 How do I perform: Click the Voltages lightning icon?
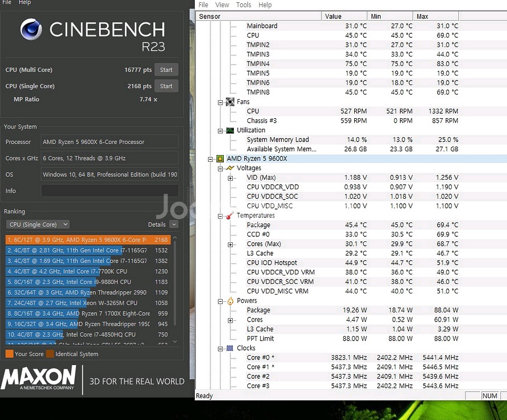coord(231,168)
